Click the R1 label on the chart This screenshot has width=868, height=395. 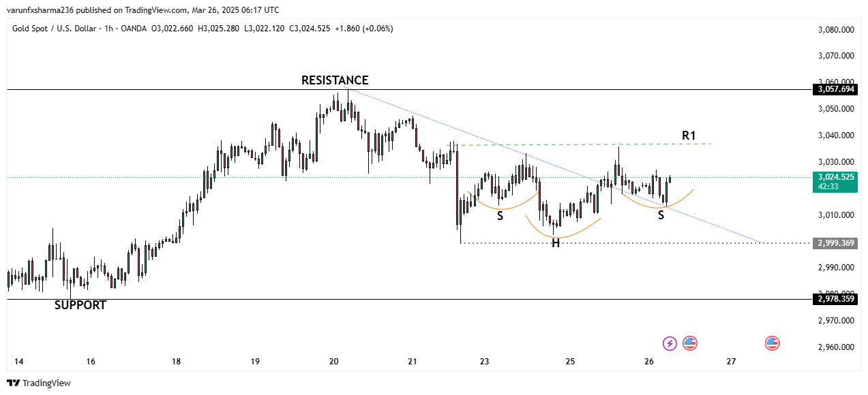[689, 136]
